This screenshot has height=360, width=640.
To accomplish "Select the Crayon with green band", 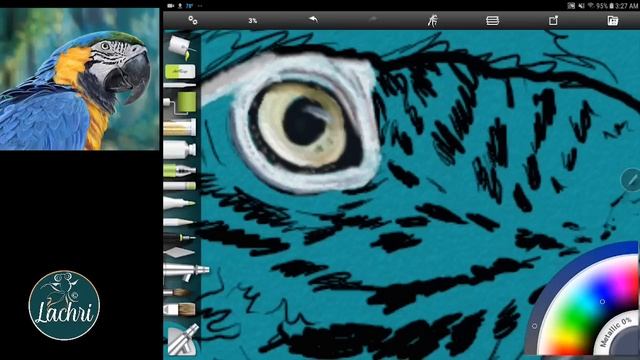I will tap(180, 186).
